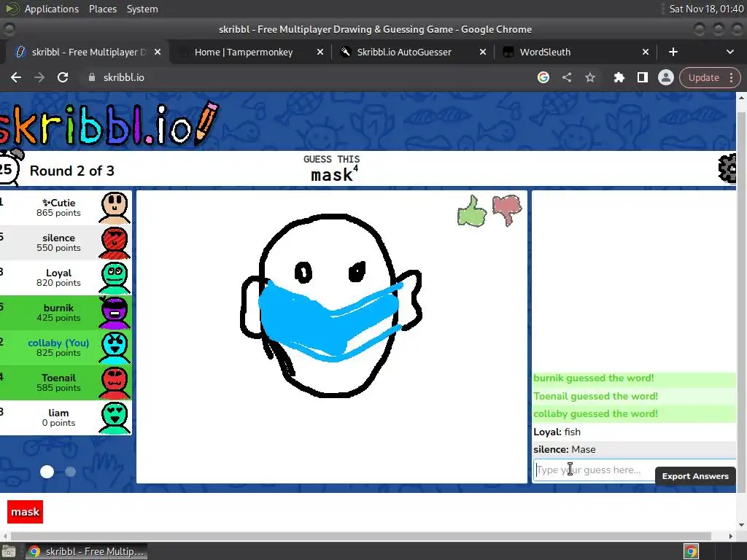
Task: Click the clock showing Sat Nov 18
Action: coord(706,9)
